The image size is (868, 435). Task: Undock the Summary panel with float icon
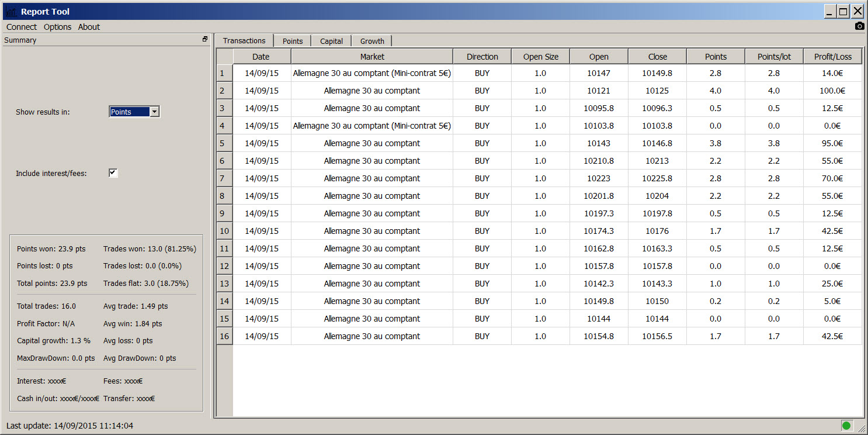pos(205,40)
